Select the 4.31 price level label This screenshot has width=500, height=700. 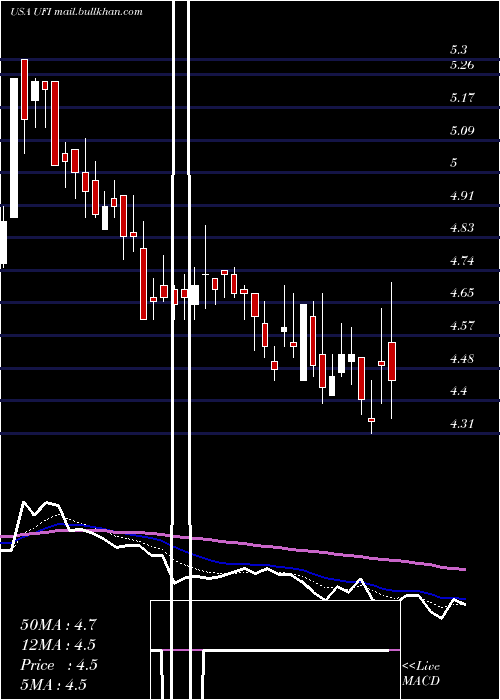point(462,423)
